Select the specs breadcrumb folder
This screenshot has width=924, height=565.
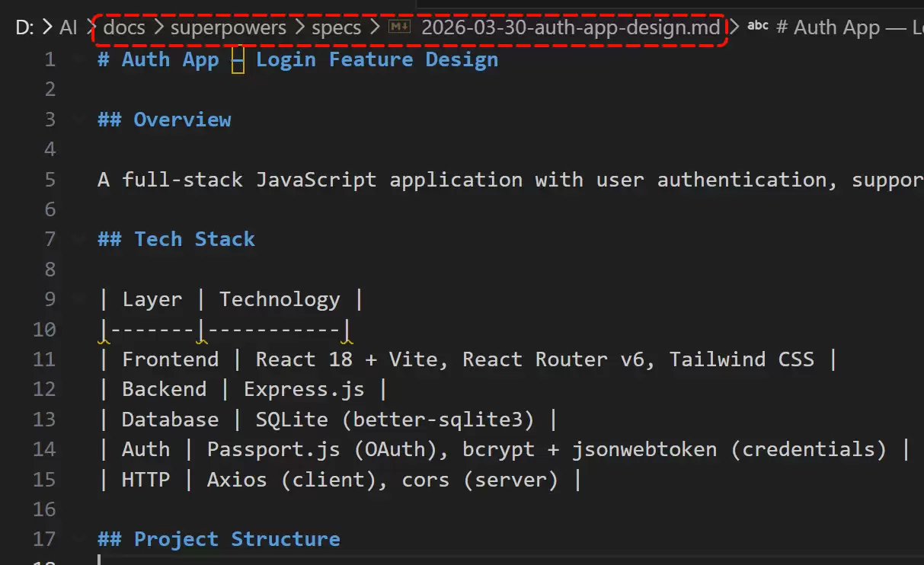[337, 27]
